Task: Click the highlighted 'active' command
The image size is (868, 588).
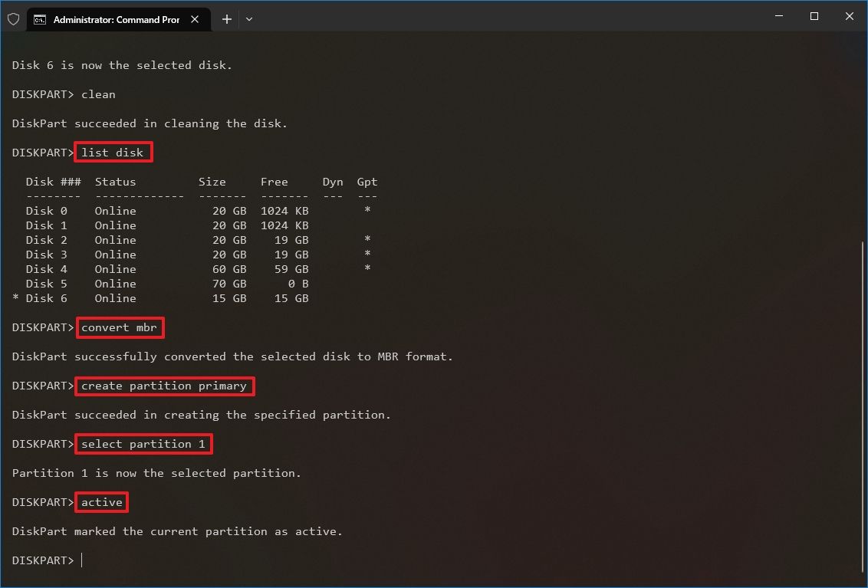Action: point(101,502)
